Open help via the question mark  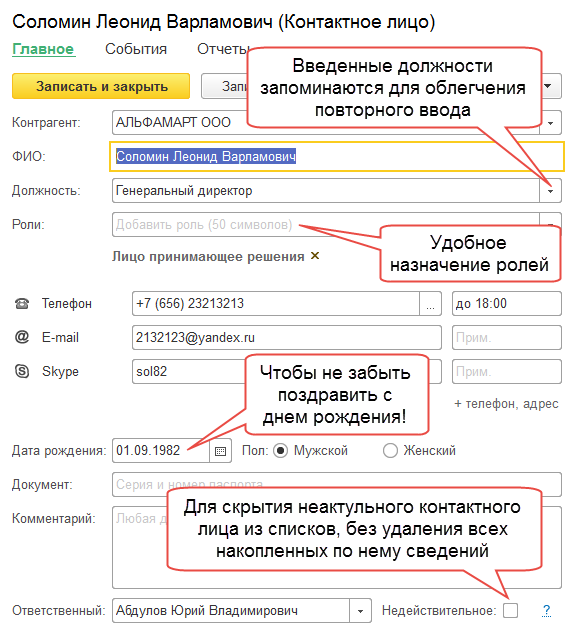546,610
